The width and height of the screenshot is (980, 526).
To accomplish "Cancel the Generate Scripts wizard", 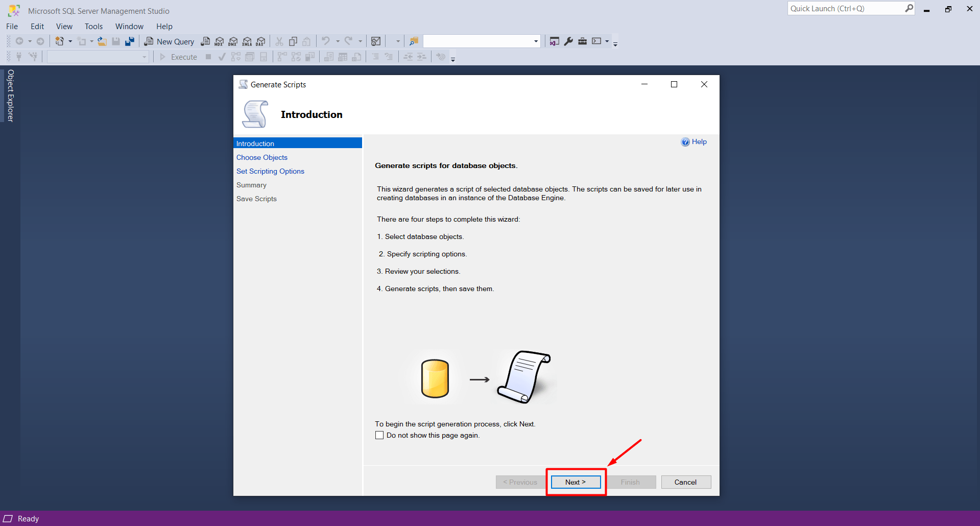I will (685, 482).
